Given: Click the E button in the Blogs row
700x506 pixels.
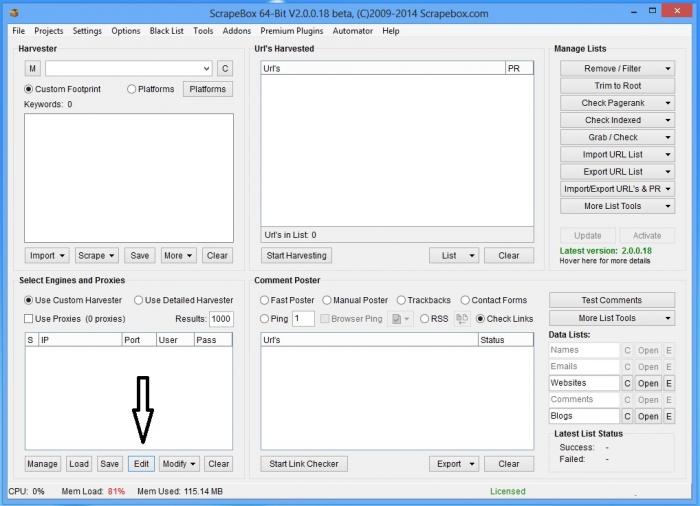Looking at the screenshot, I should click(x=668, y=416).
